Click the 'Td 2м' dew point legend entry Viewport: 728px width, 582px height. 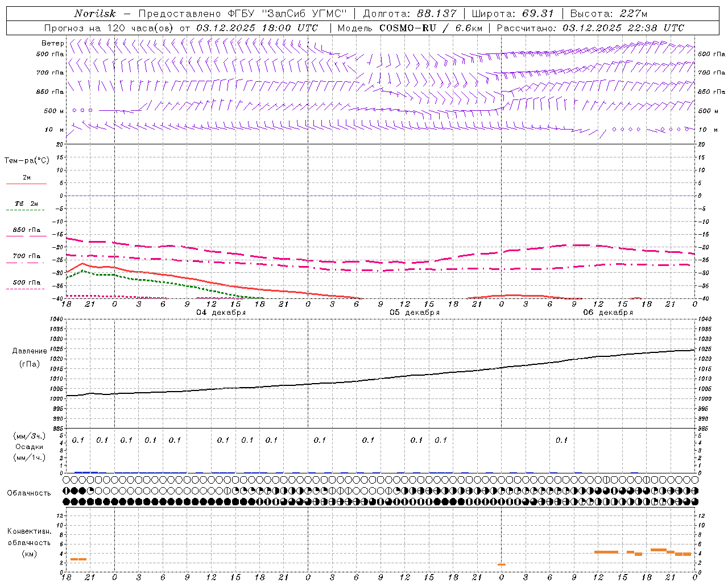pyautogui.click(x=26, y=203)
